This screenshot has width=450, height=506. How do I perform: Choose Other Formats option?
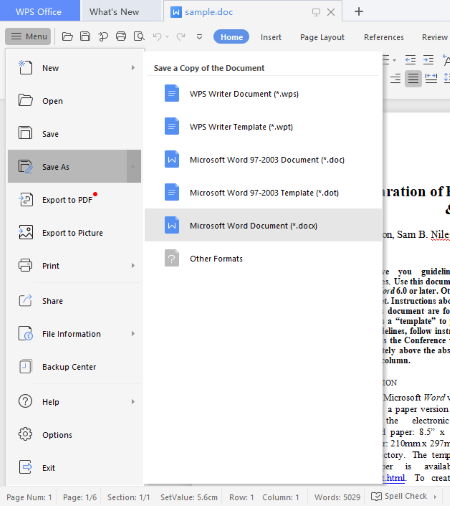(263, 258)
